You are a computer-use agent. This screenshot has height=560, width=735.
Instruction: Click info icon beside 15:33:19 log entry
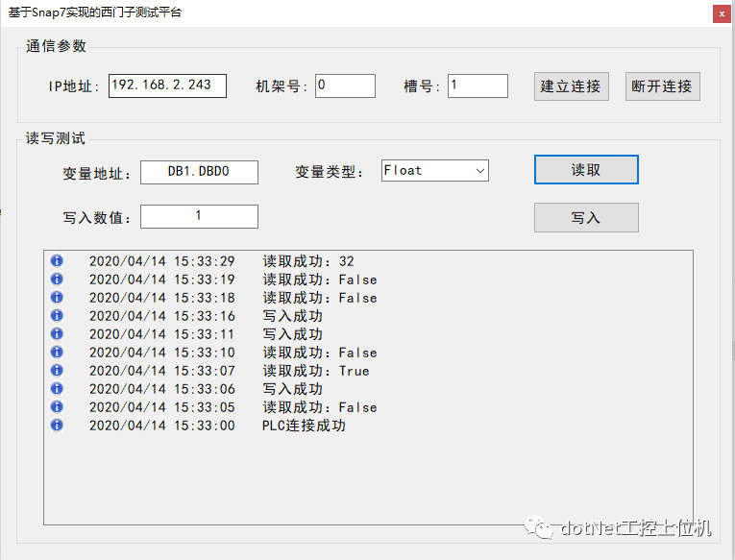pyautogui.click(x=57, y=279)
